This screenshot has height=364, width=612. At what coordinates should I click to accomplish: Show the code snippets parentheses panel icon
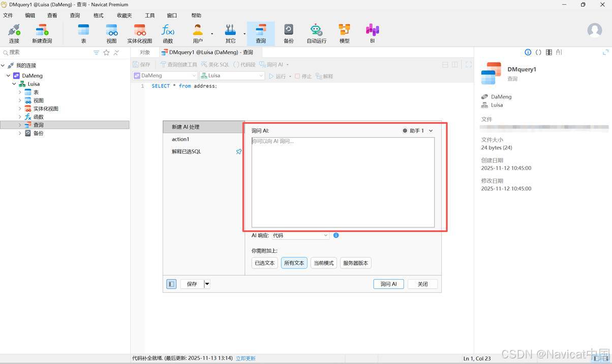tap(538, 52)
